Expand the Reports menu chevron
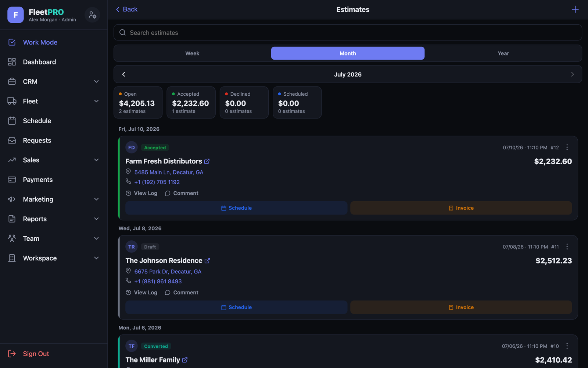The height and width of the screenshot is (368, 588). click(96, 219)
